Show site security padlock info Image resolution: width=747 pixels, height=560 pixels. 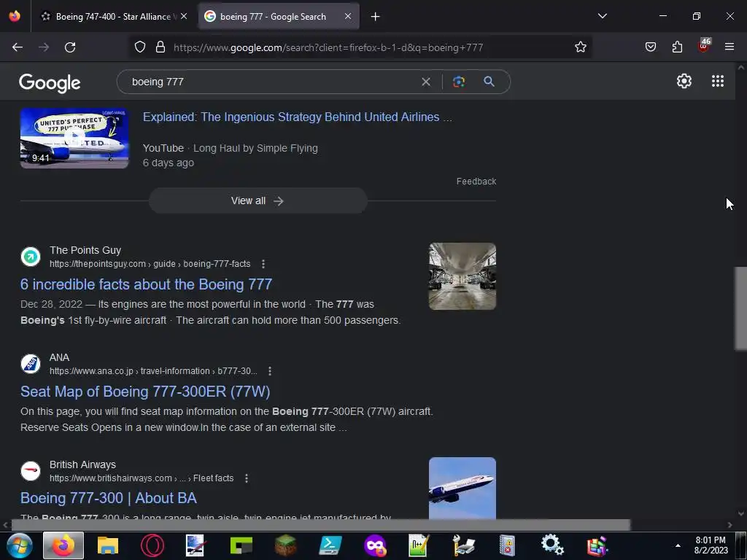[160, 47]
